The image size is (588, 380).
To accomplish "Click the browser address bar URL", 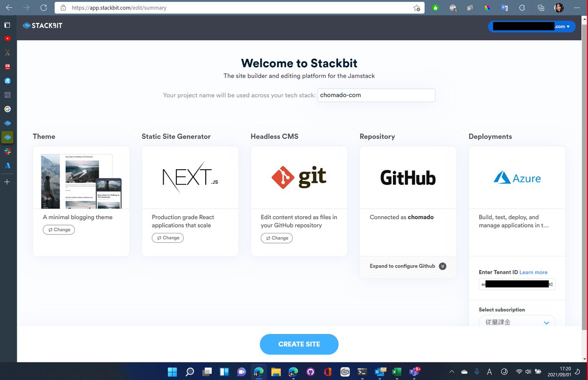I will [x=119, y=8].
